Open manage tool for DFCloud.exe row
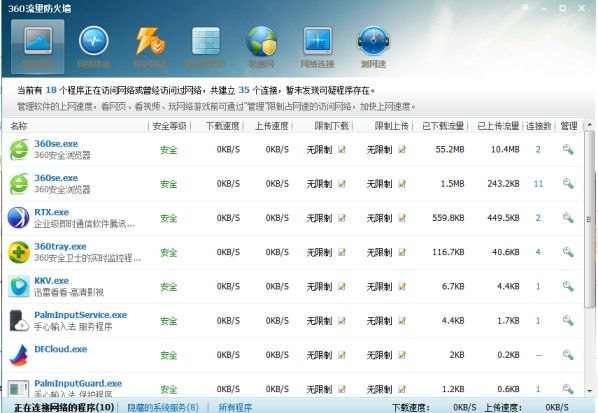 pos(568,355)
